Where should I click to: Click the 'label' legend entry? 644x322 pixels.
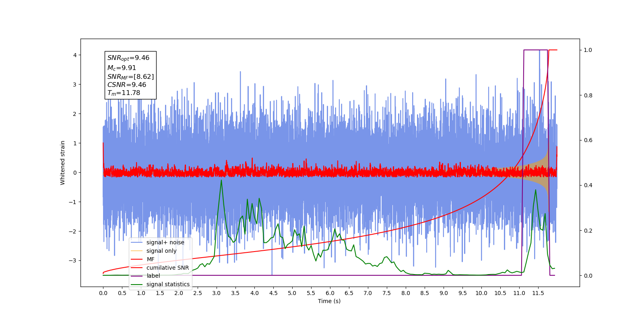(146, 276)
